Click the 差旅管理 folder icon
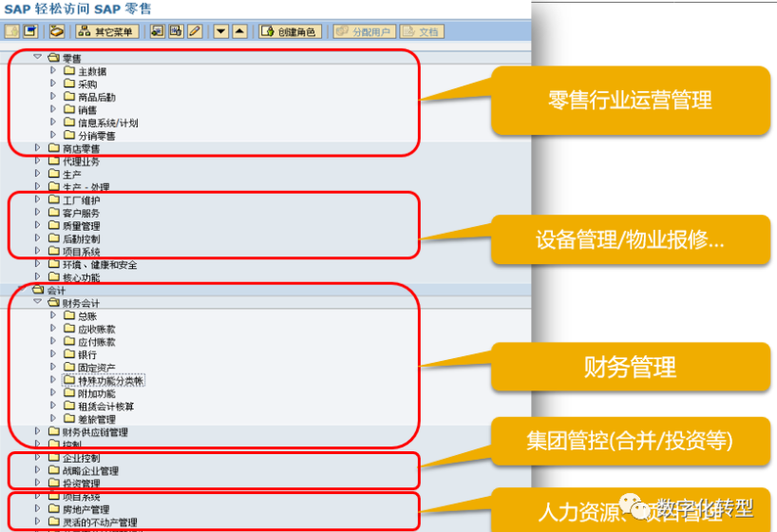Viewport: 777px width, 532px height. pos(69,418)
